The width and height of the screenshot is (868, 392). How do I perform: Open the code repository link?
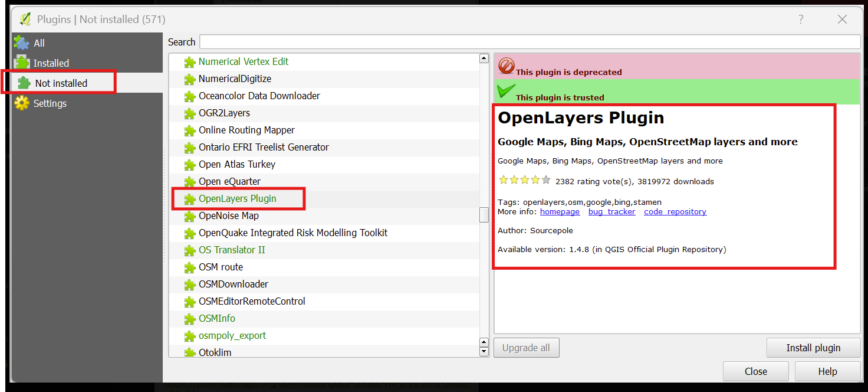tap(675, 211)
